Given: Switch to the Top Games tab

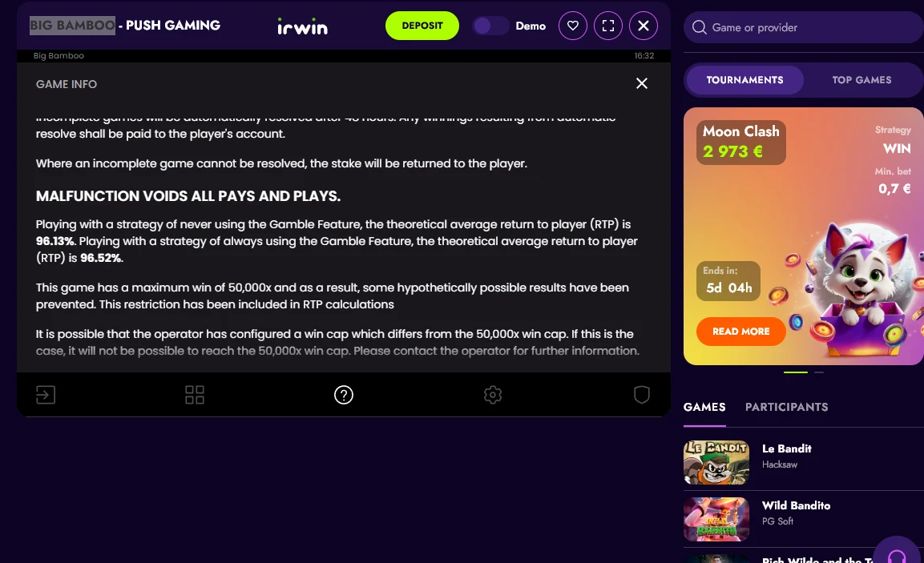Looking at the screenshot, I should click(x=861, y=80).
